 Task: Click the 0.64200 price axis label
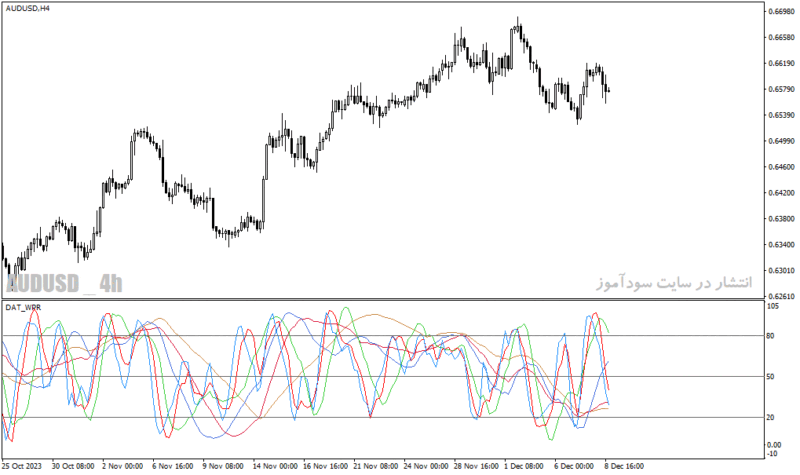pyautogui.click(x=781, y=193)
